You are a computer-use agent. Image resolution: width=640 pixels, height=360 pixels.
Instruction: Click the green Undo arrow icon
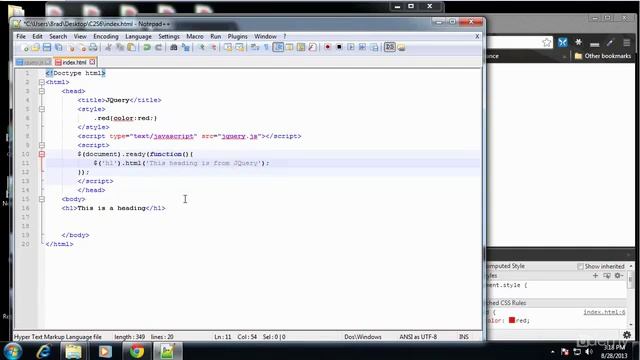click(147, 47)
